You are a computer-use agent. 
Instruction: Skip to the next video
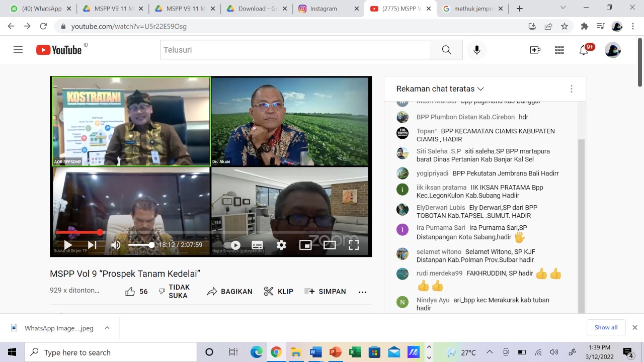[92, 245]
